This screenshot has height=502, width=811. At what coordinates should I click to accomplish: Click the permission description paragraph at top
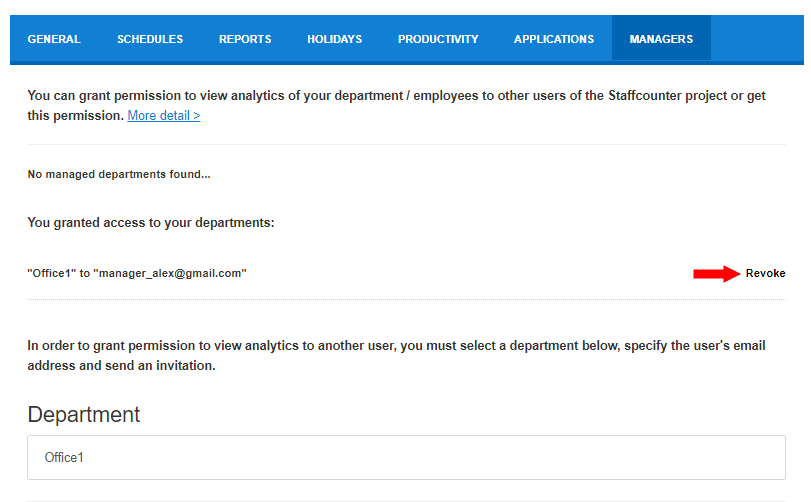point(396,105)
